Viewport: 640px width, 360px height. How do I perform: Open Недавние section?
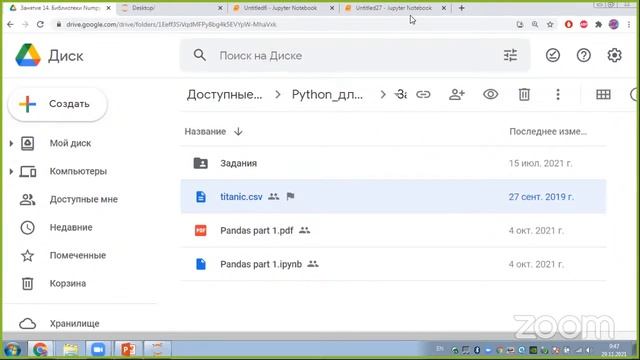click(71, 227)
